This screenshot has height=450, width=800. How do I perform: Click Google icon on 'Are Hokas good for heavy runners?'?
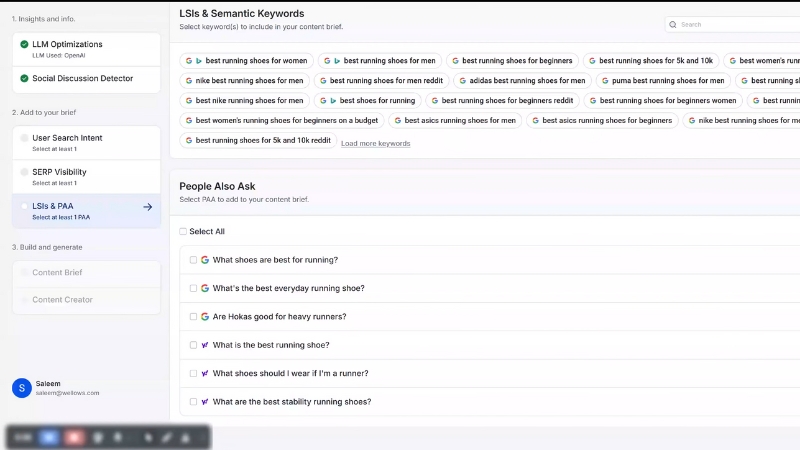point(205,317)
